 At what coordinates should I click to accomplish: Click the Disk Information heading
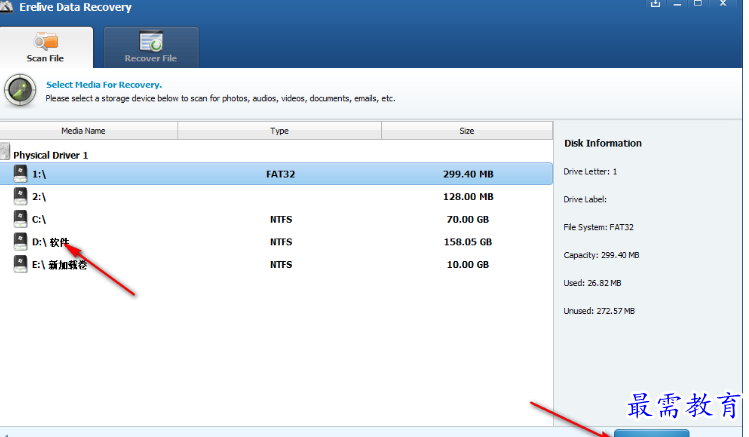click(x=603, y=143)
